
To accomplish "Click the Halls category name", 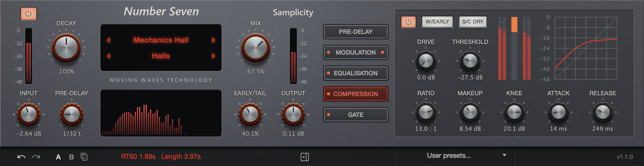I will pos(161,56).
